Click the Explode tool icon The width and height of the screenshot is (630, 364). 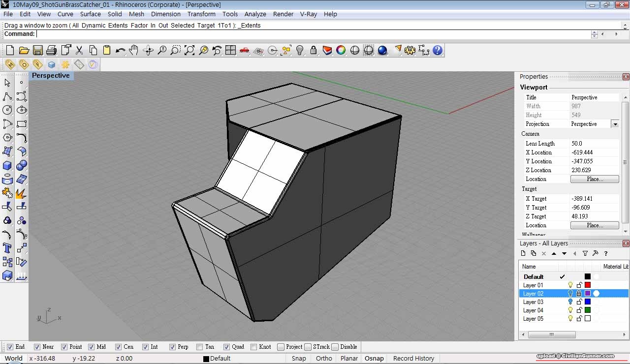pyautogui.click(x=21, y=193)
